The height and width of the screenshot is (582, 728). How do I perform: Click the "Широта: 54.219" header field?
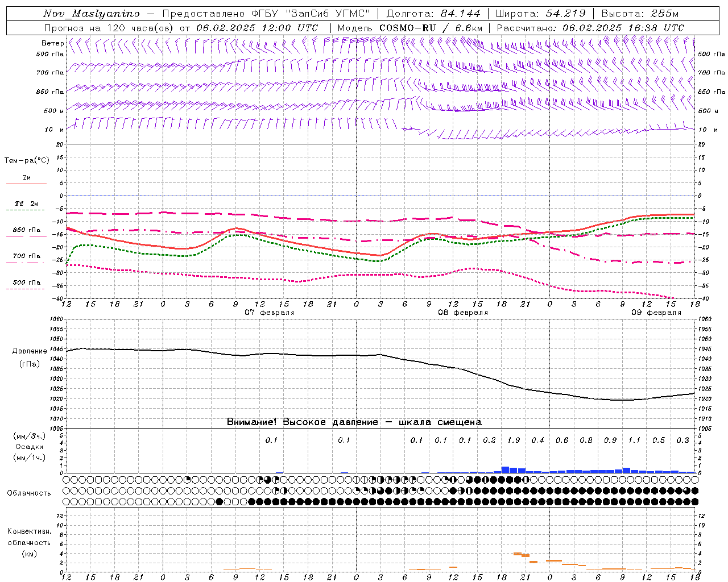(540, 14)
